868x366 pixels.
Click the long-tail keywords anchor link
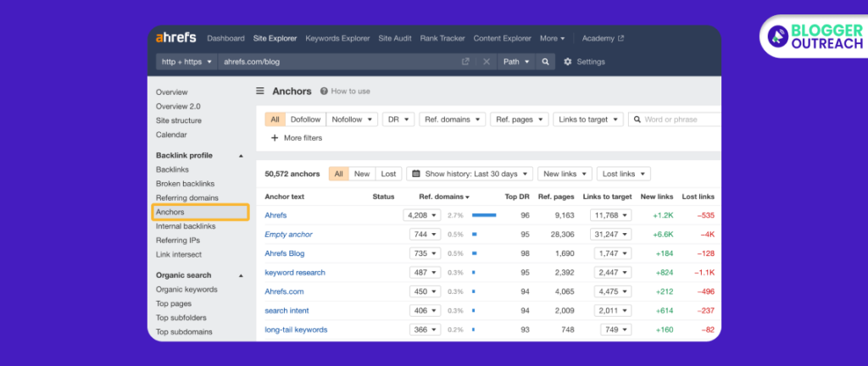click(296, 330)
